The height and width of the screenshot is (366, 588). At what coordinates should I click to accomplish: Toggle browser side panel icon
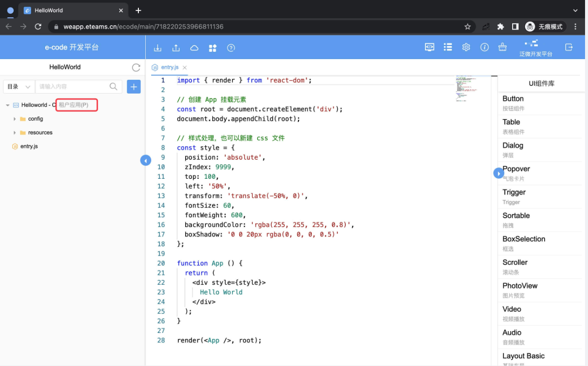click(x=515, y=27)
